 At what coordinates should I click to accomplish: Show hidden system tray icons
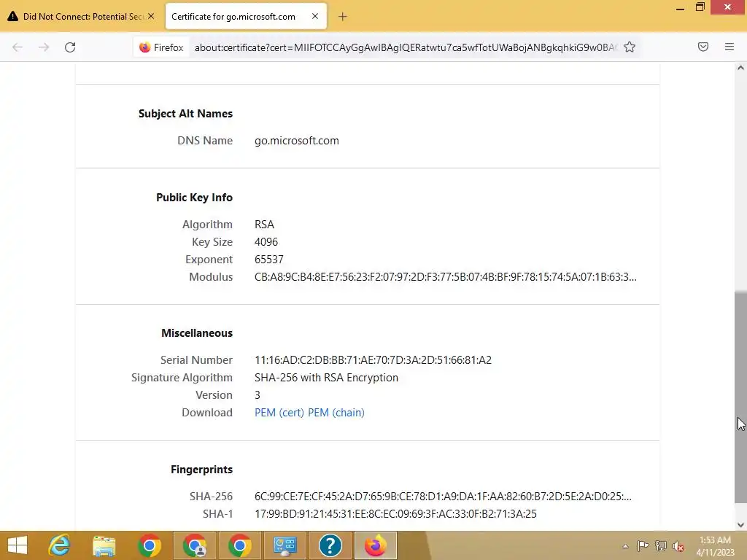[625, 546]
